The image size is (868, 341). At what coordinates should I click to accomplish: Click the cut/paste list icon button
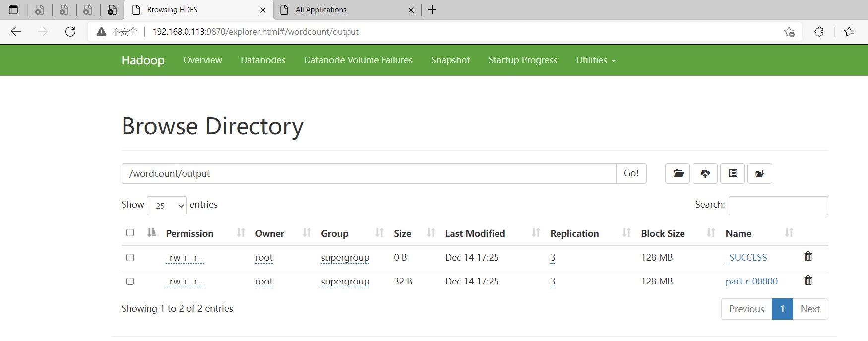click(x=733, y=173)
